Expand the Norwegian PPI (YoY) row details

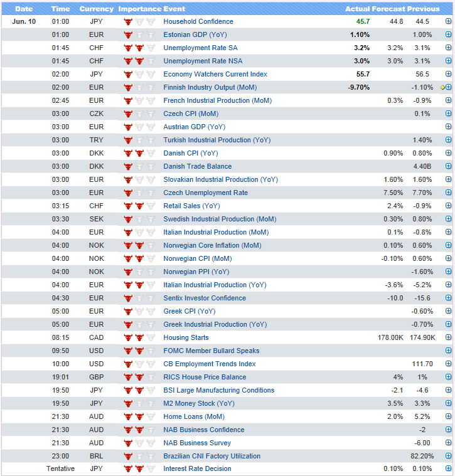coord(448,272)
